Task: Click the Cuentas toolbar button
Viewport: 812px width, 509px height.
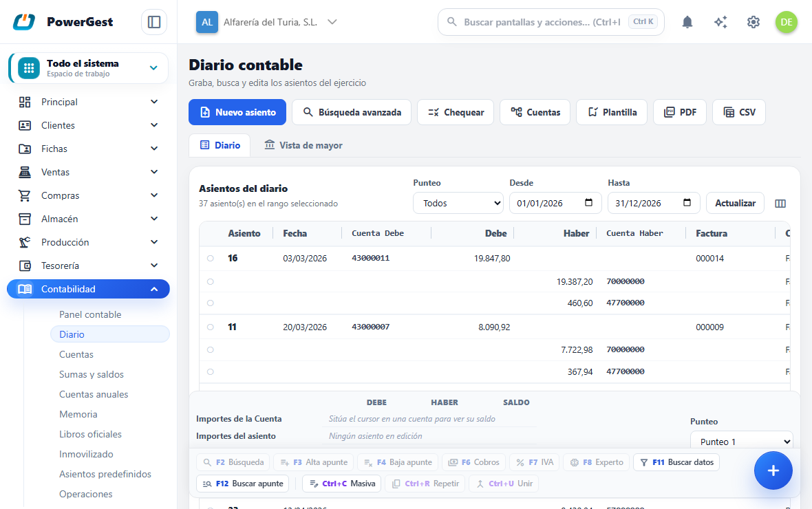Action: click(x=535, y=112)
